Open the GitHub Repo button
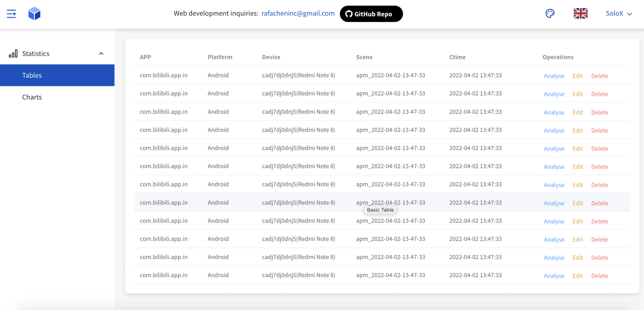 pyautogui.click(x=371, y=14)
